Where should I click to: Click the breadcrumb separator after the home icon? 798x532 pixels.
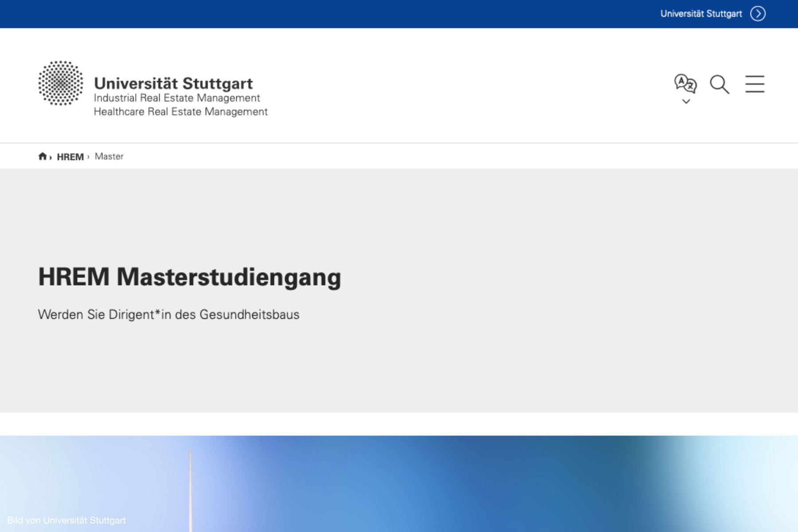51,157
